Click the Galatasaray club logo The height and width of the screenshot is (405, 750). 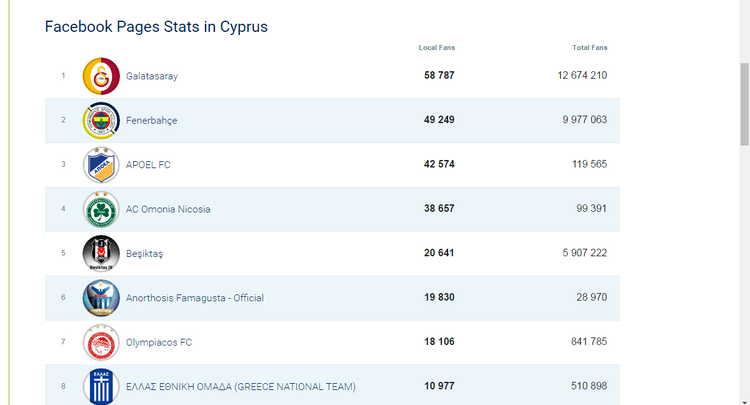[x=101, y=76]
